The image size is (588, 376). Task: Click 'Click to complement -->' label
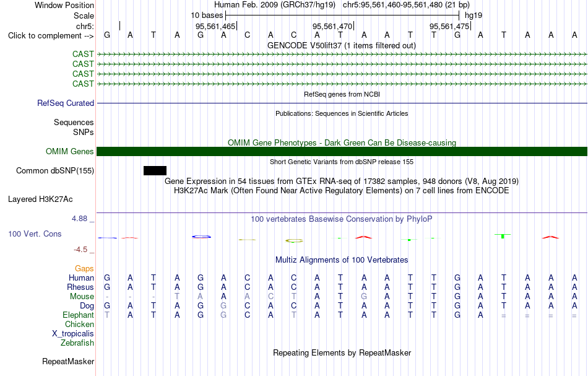click(x=51, y=36)
